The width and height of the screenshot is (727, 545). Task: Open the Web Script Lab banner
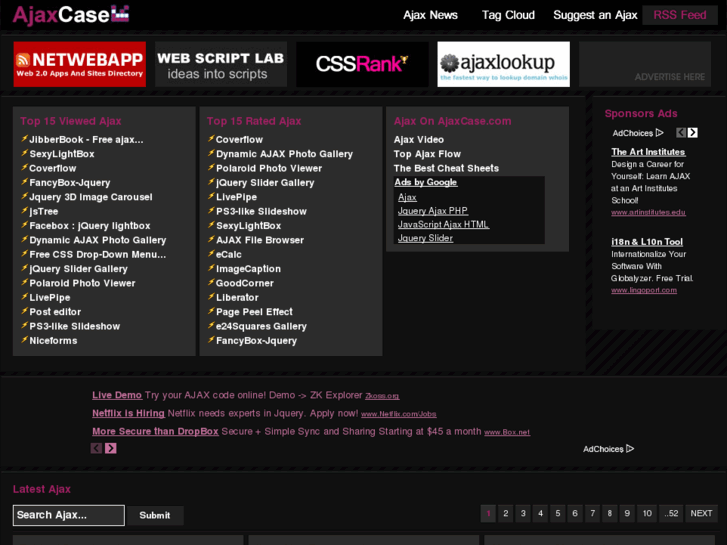pos(221,64)
